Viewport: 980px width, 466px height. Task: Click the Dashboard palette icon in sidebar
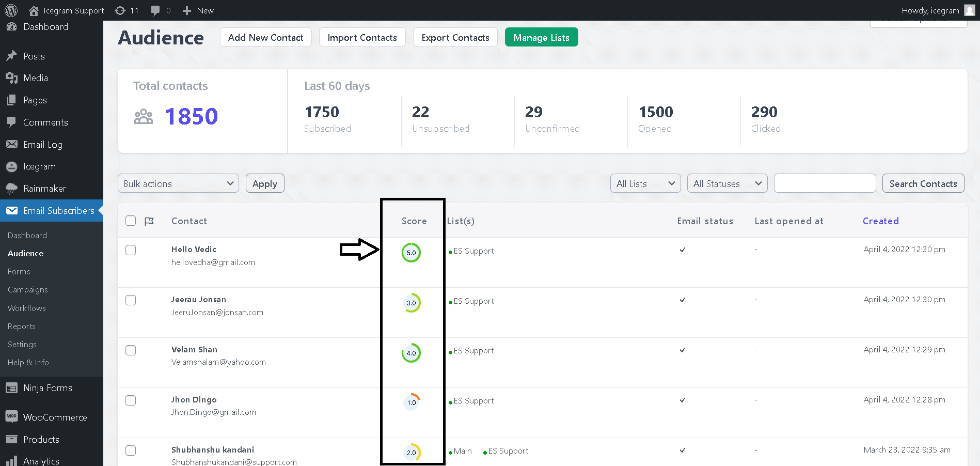tap(11, 27)
